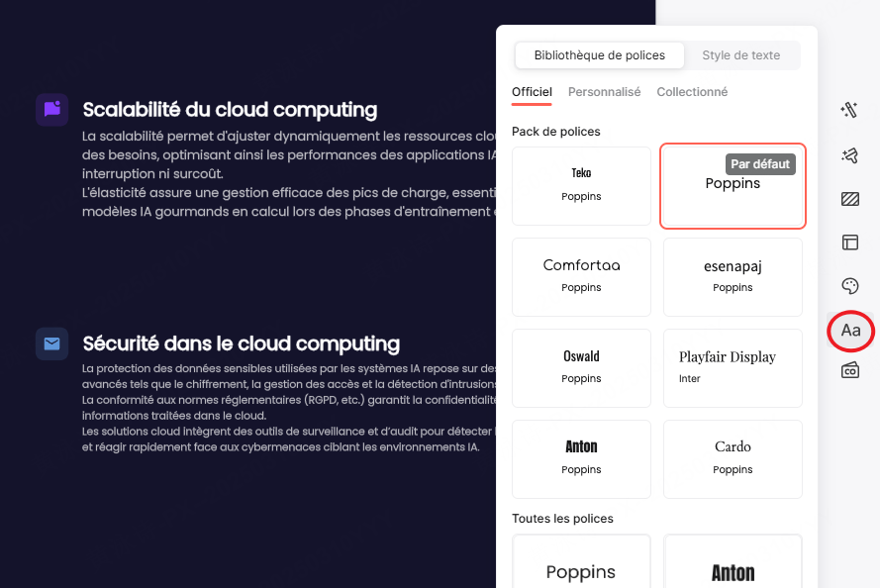880x588 pixels.
Task: Choose the Teko Poppins font pack
Action: (581, 185)
